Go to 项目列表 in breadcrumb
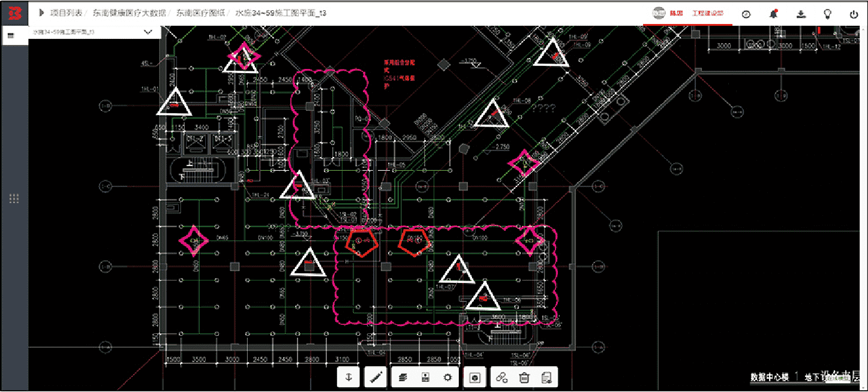868x392 pixels. (x=66, y=13)
